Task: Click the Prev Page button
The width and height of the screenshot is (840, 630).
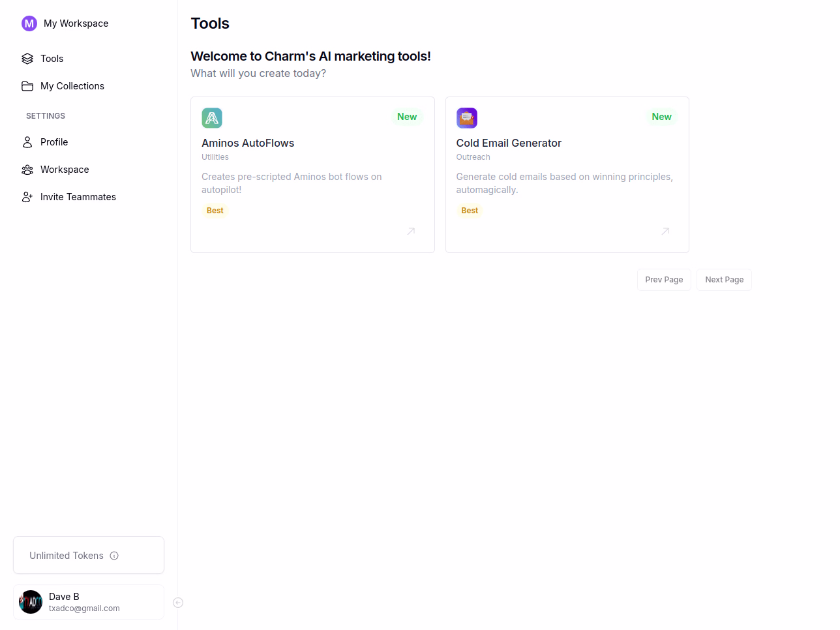Action: click(664, 280)
